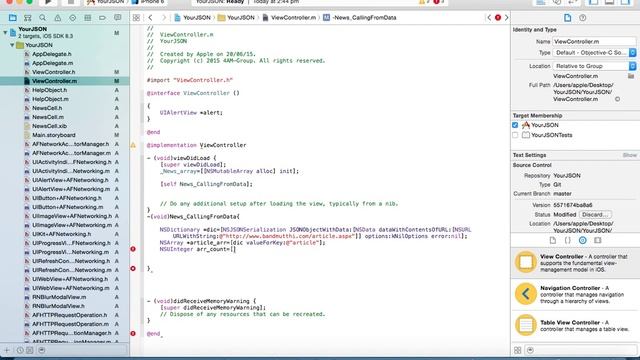The width and height of the screenshot is (640, 360).
Task: Open ViewController.m jump bar segment
Action: pyautogui.click(x=289, y=18)
